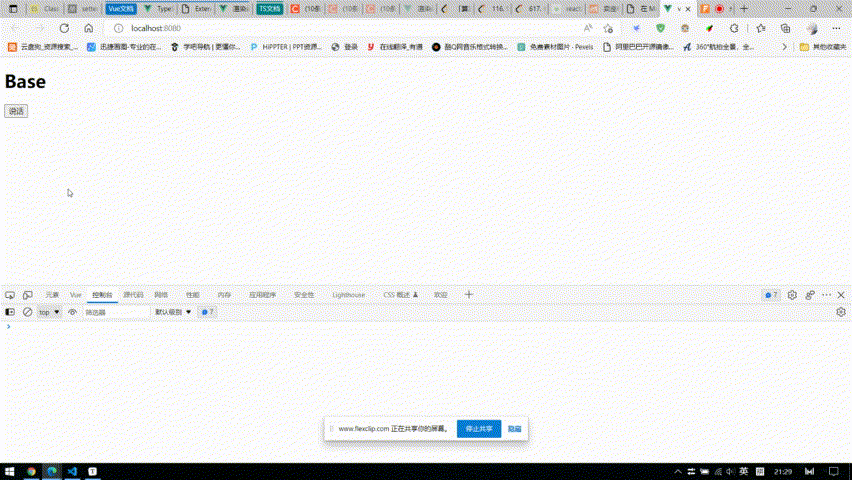Open the HiPPTER bookmark
The image size is (852, 480).
coord(286,47)
